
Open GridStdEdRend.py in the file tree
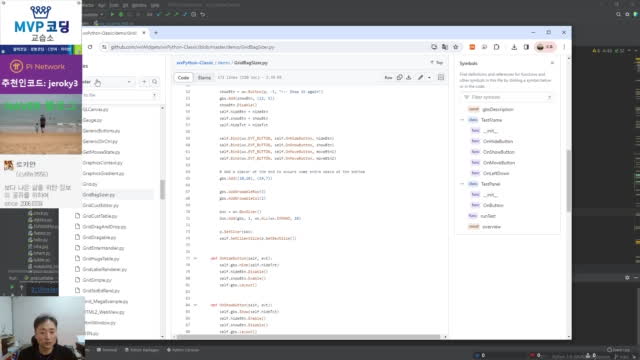tap(101, 291)
